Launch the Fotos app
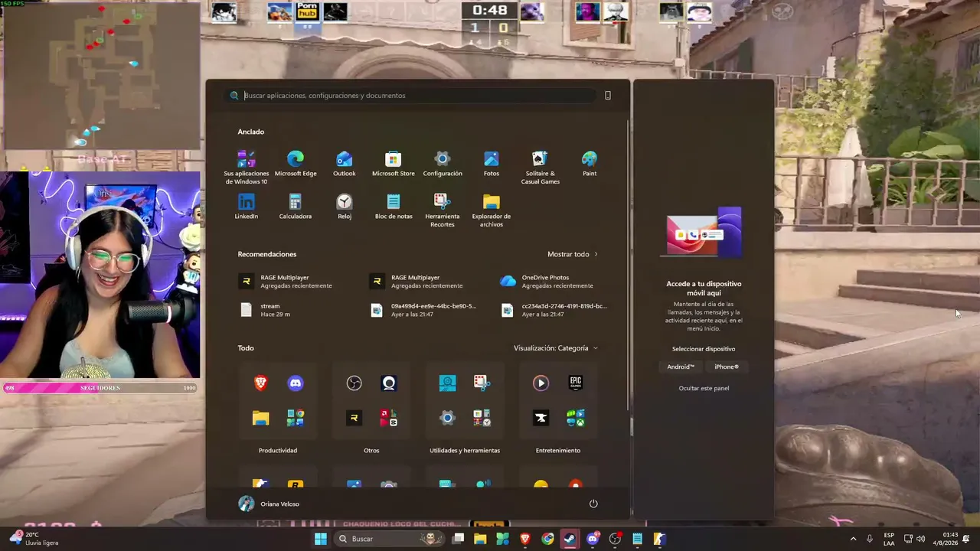This screenshot has width=980, height=551. point(492,164)
